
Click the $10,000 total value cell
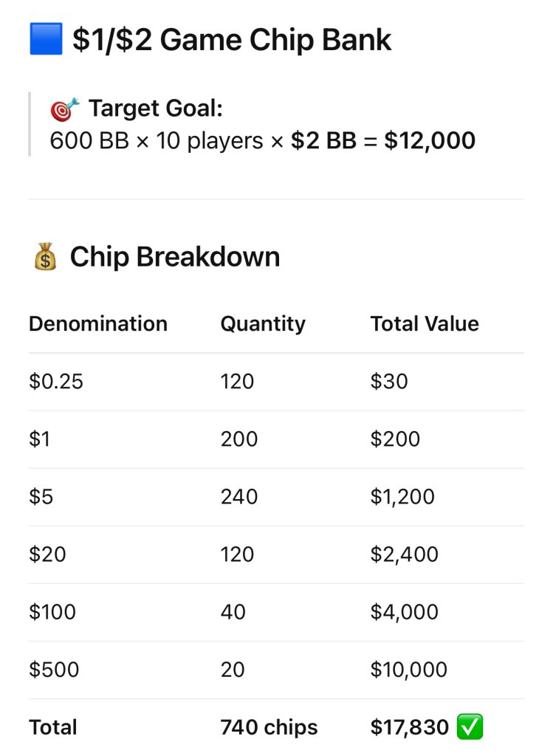[409, 670]
